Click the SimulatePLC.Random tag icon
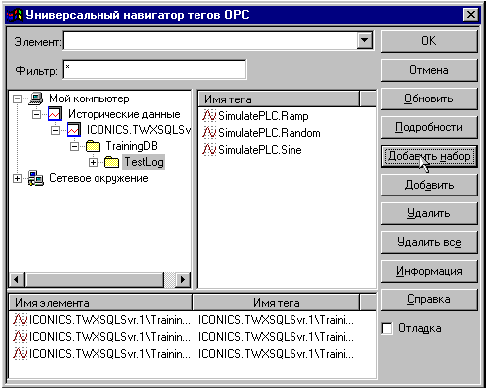 pyautogui.click(x=209, y=133)
